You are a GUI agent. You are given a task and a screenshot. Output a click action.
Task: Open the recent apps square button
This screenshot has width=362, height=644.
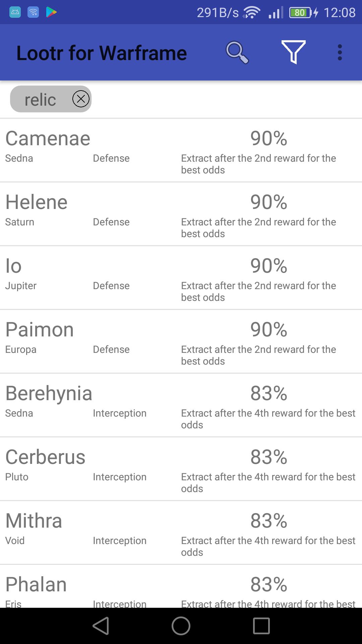point(261,626)
